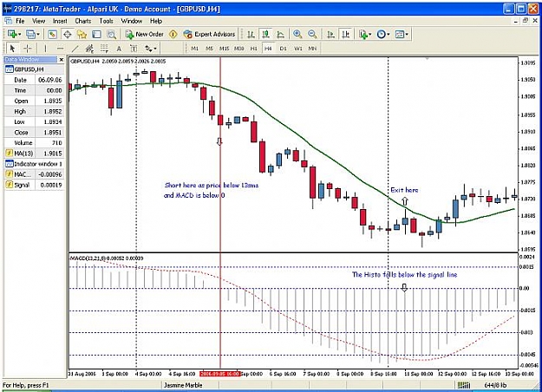Image resolution: width=542 pixels, height=392 pixels.
Task: Click the Date value 06.09.06
Action: (x=50, y=80)
